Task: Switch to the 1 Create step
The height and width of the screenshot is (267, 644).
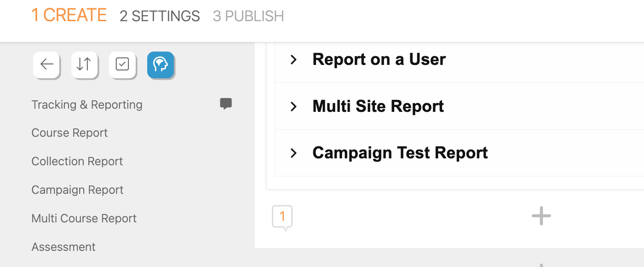Action: (69, 16)
